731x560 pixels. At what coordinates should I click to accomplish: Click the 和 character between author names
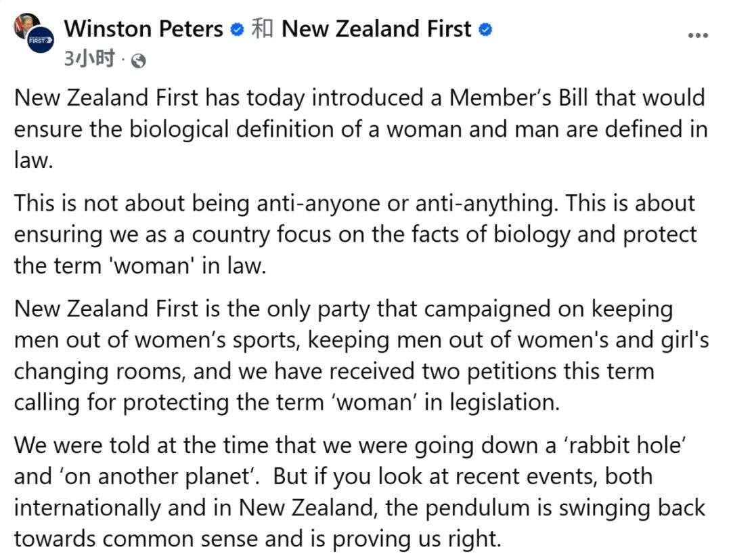coord(262,29)
